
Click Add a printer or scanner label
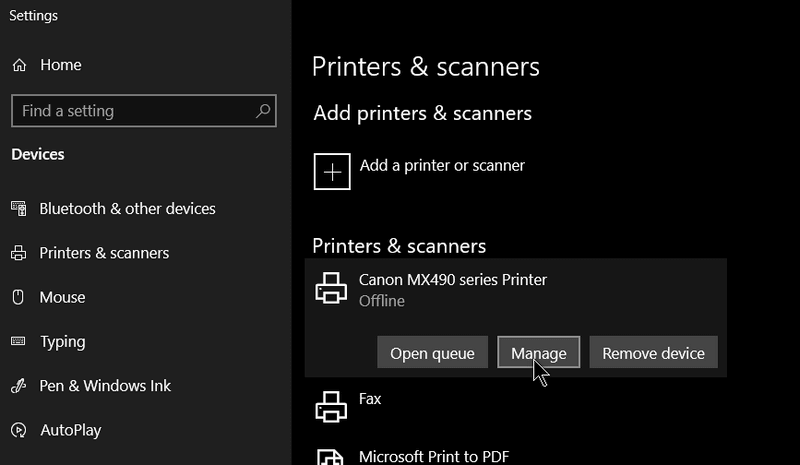pos(442,165)
